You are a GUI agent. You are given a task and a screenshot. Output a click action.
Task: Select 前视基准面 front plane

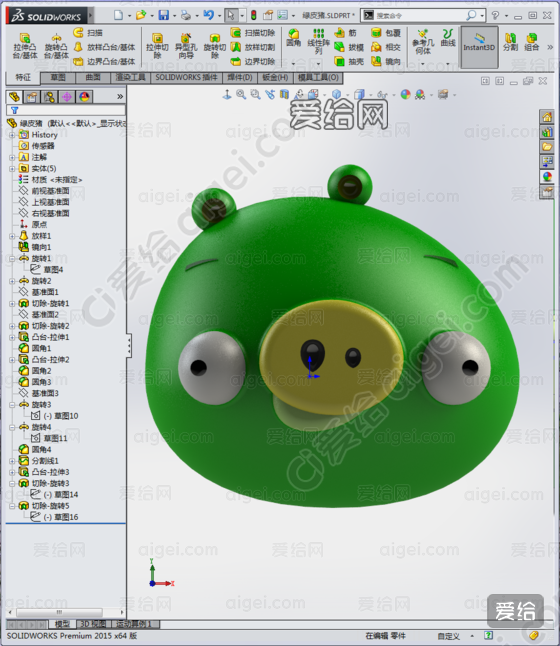pyautogui.click(x=44, y=191)
